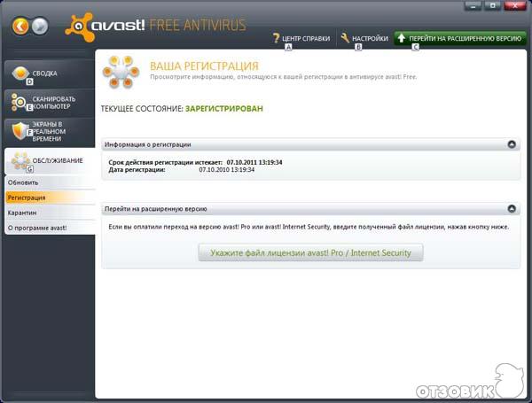
Task: Collapse the Перейти на расширенную версию panel
Action: 512,209
